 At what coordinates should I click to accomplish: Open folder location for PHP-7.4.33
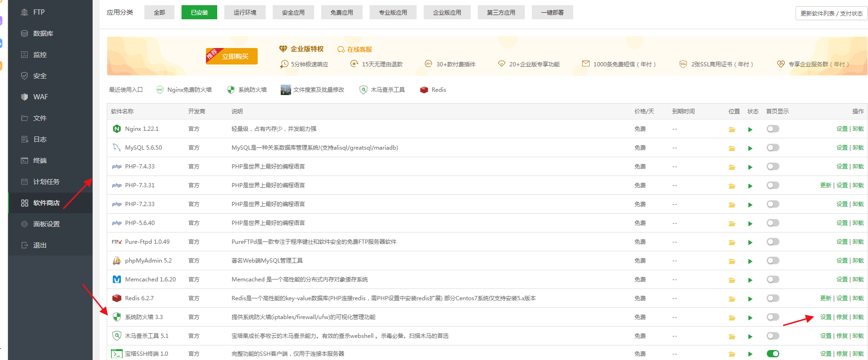pos(732,167)
